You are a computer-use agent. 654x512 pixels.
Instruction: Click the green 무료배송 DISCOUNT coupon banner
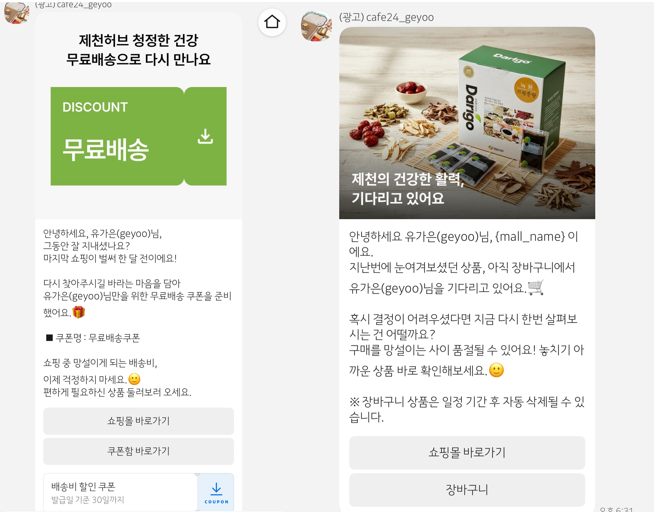click(x=138, y=136)
